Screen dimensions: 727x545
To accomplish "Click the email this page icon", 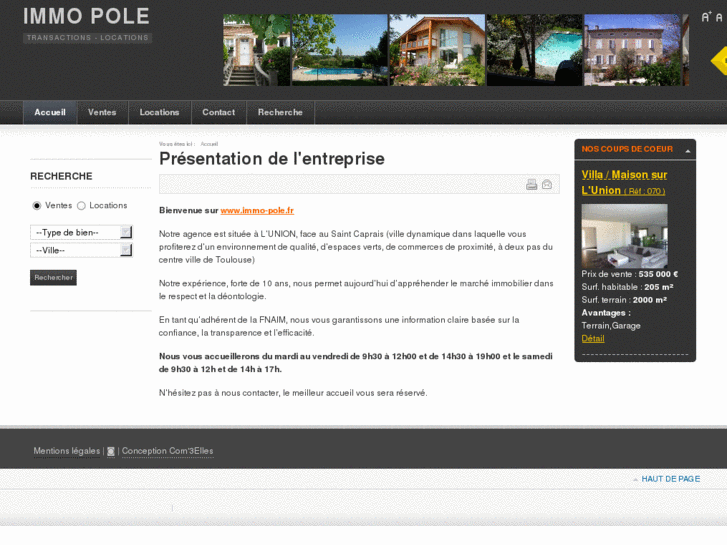I will 547,184.
